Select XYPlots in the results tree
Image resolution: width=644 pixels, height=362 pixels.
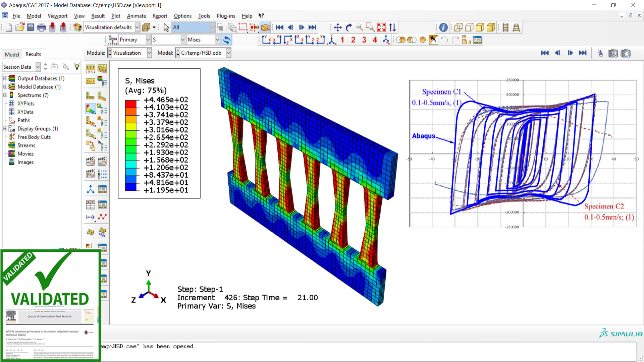[26, 104]
